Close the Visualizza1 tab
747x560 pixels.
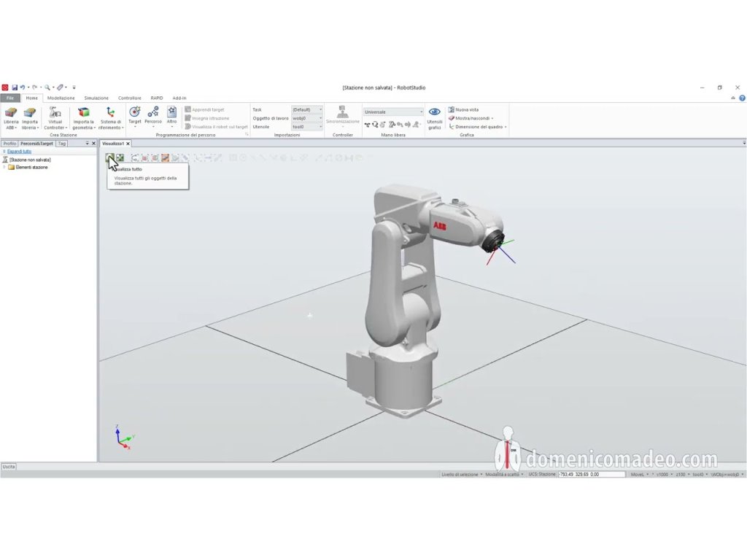[x=128, y=144]
